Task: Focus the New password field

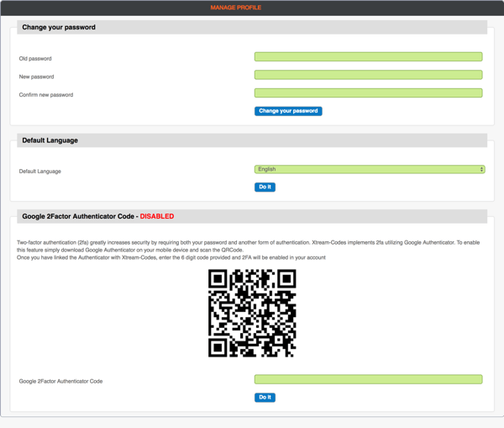Action: click(369, 75)
